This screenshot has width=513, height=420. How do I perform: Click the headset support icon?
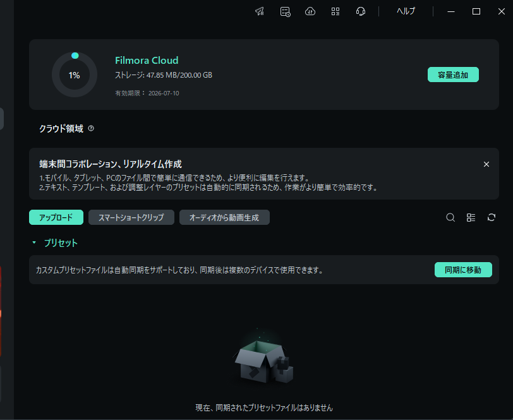(x=361, y=12)
